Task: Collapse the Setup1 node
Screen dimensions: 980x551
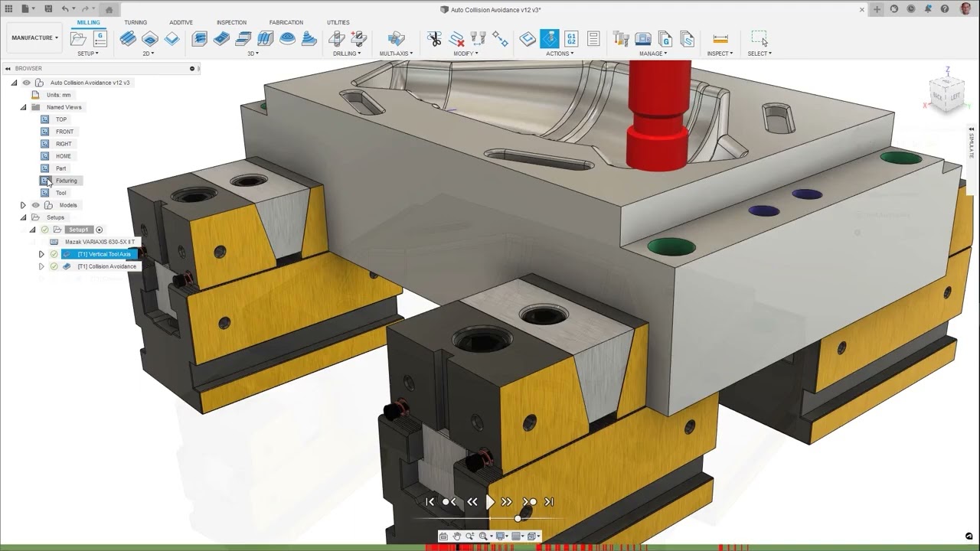Action: pyautogui.click(x=32, y=230)
